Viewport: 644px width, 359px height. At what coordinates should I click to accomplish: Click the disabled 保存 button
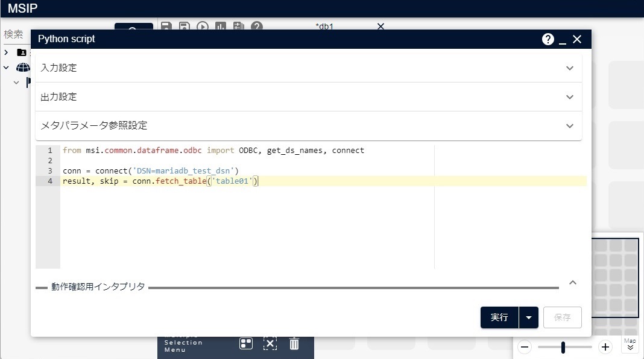point(562,317)
